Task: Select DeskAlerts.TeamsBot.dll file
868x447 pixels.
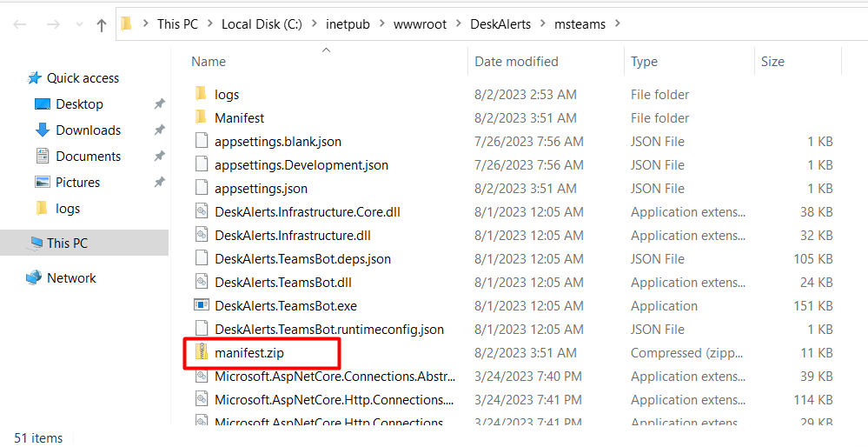Action: pos(283,283)
